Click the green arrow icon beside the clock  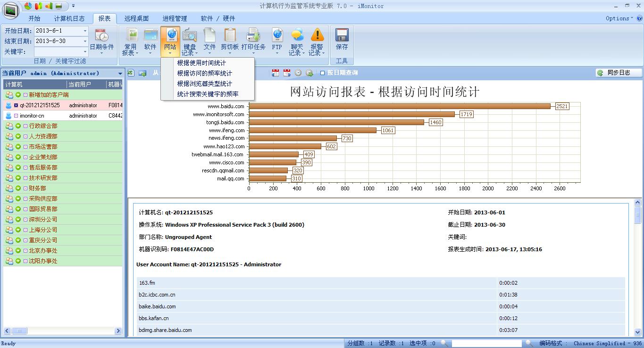pyautogui.click(x=309, y=73)
